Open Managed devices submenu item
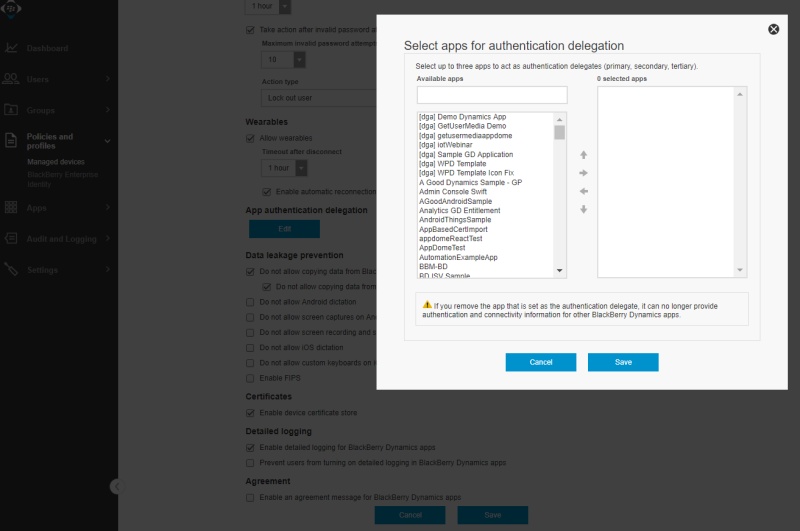 tap(56, 162)
